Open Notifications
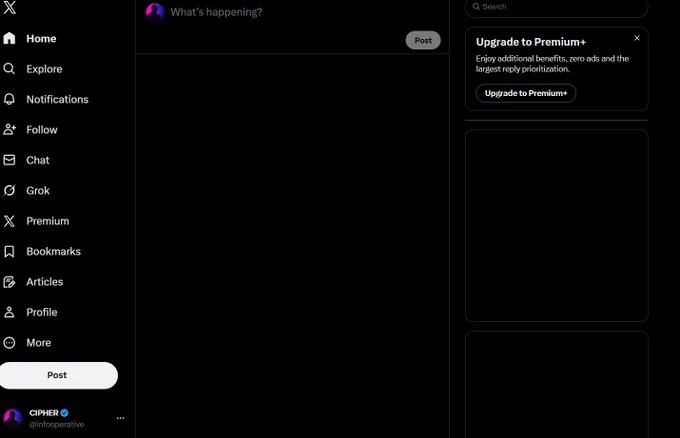 (x=57, y=99)
